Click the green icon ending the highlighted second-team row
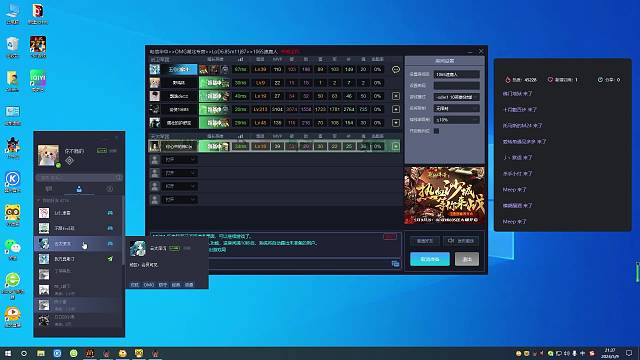 click(396, 146)
